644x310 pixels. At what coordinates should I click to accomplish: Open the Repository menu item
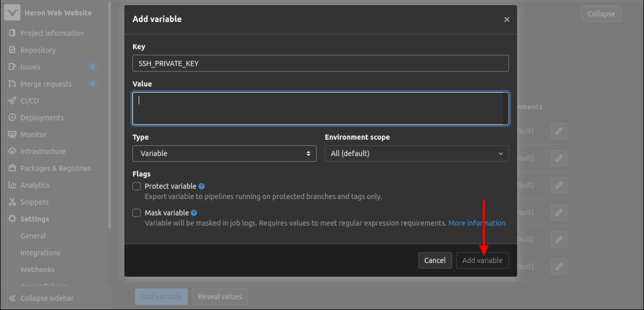38,50
